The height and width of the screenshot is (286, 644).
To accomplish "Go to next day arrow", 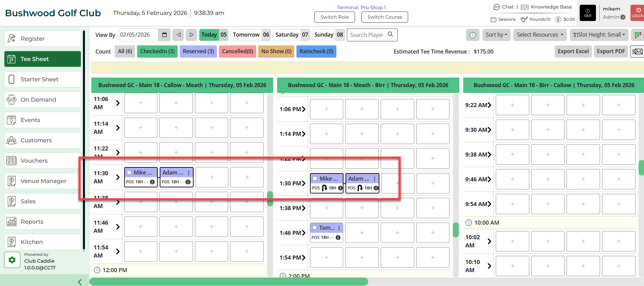I will (191, 35).
